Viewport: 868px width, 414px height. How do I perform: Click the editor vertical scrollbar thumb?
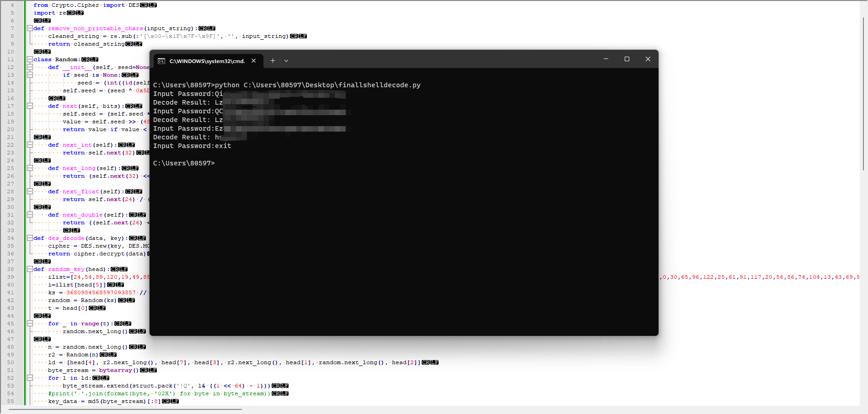pyautogui.click(x=863, y=94)
